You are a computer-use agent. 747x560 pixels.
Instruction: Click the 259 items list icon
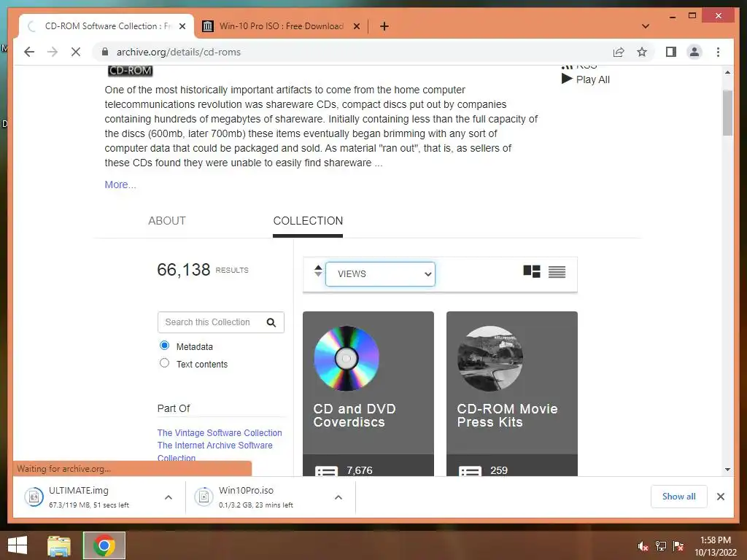471,472
